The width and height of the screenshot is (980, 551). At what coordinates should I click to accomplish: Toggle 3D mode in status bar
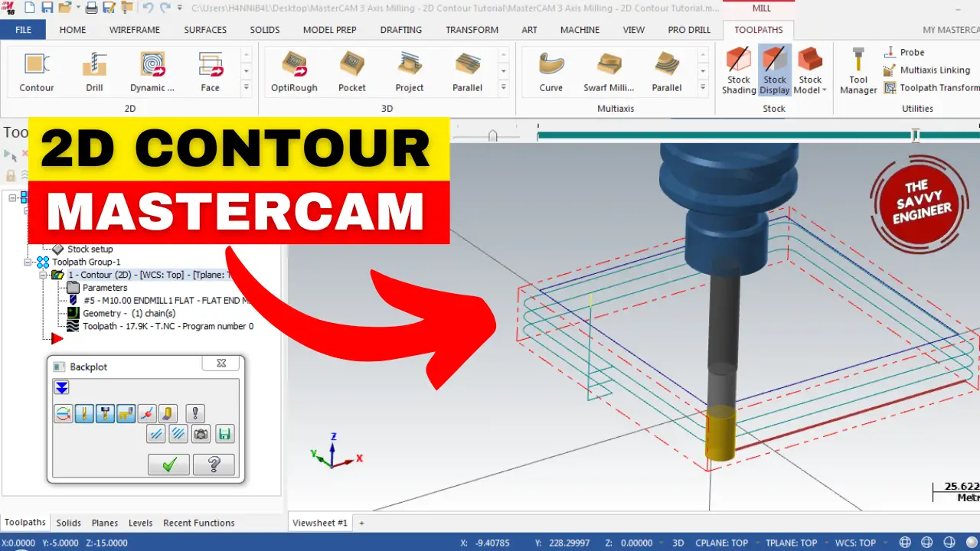(678, 543)
